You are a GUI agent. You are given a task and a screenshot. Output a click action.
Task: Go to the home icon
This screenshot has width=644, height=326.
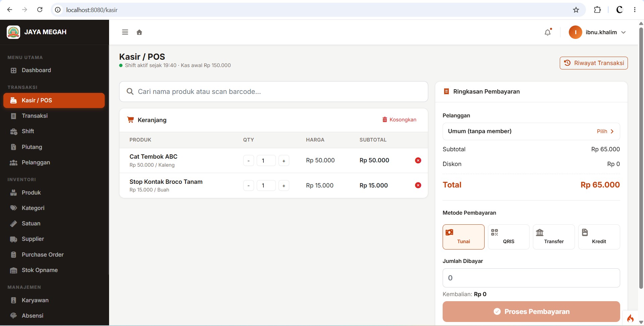click(139, 32)
